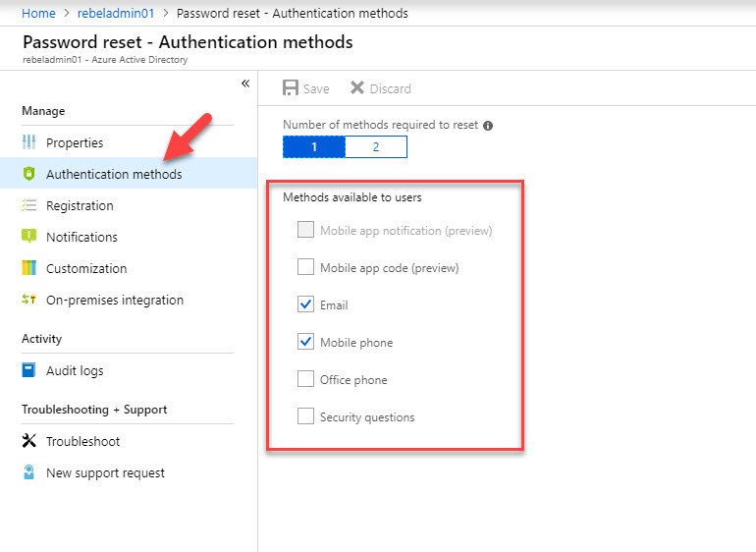Enable the Security questions checkbox

305,415
